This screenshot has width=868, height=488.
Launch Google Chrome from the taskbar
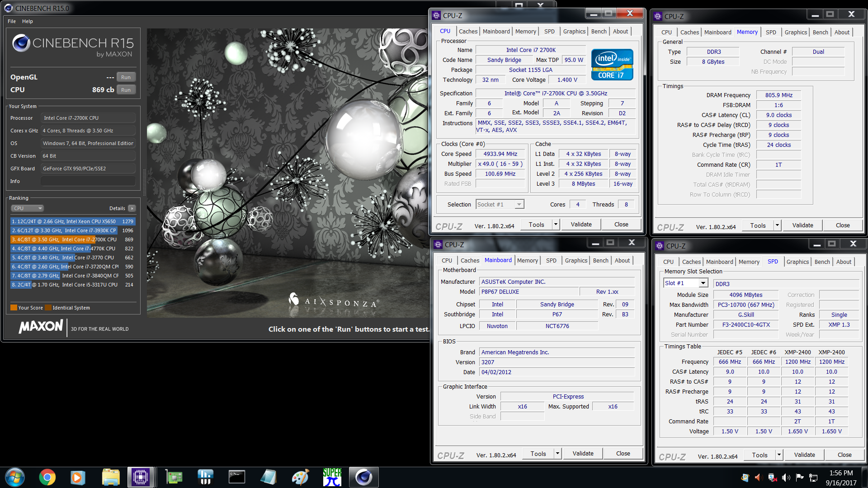point(47,477)
